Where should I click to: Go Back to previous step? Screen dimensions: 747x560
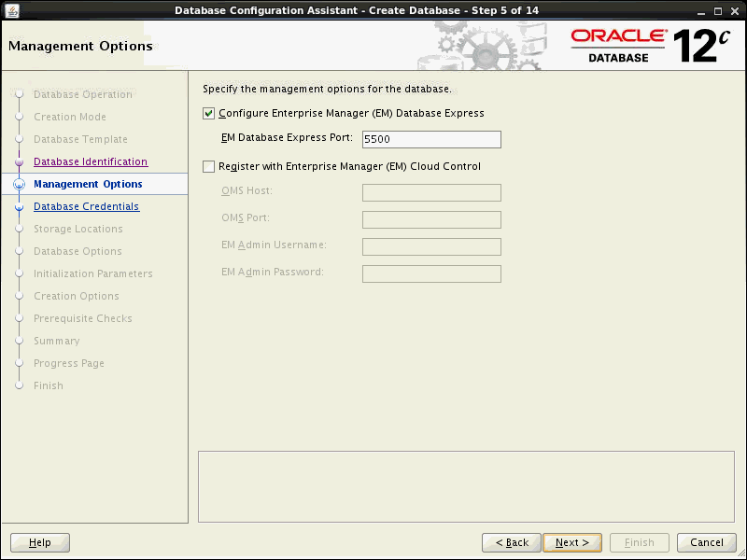(x=512, y=542)
